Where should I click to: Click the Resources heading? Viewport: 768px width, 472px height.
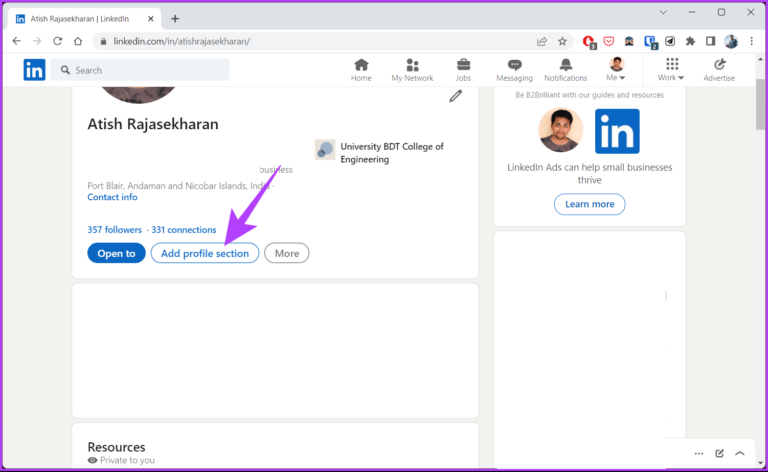click(x=116, y=447)
